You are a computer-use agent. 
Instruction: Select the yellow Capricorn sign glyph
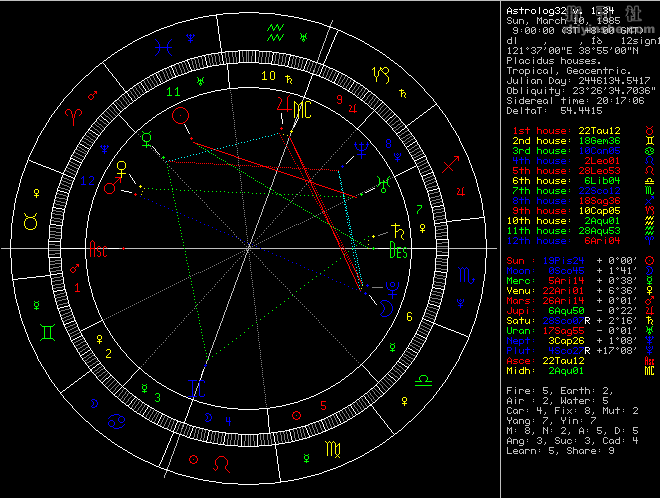coord(381,74)
